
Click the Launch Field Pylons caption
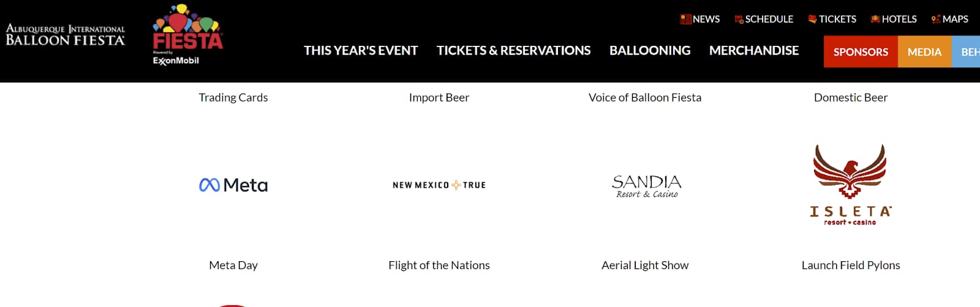point(851,265)
